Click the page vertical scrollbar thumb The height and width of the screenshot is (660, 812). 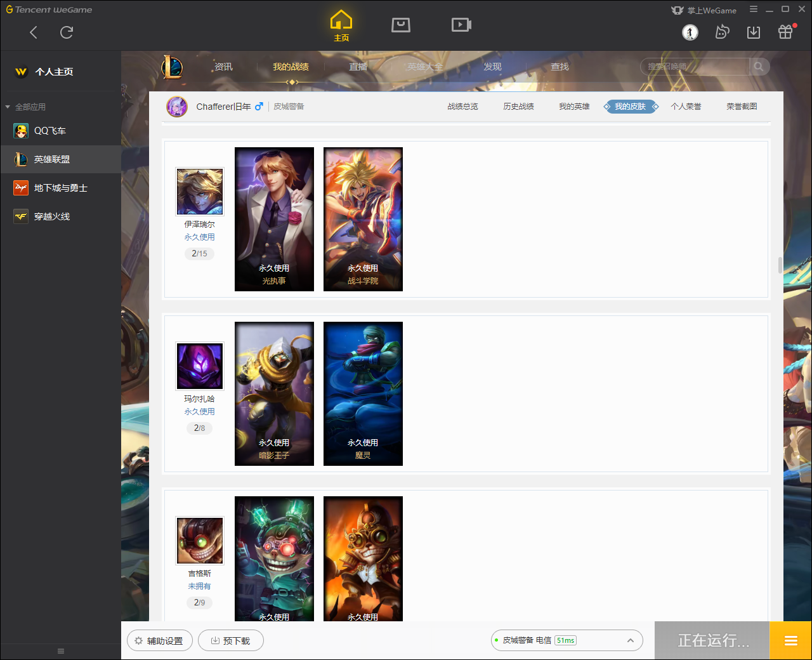(780, 265)
